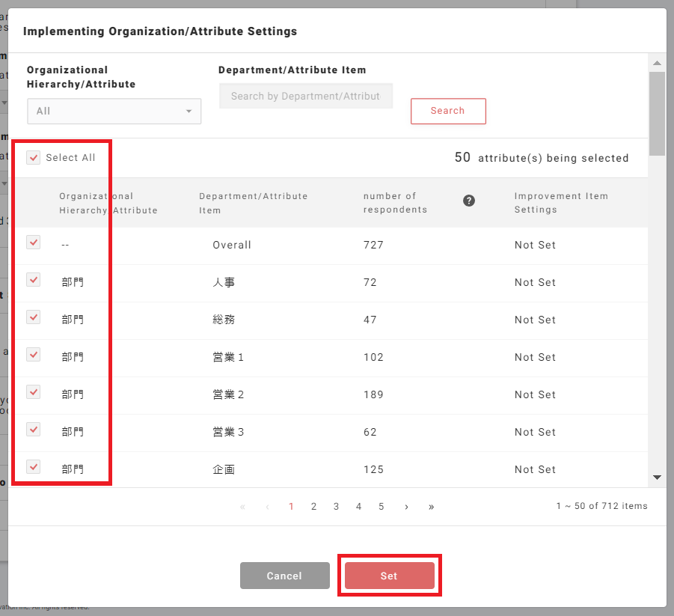Screen dimensions: 674x616
Task: Focus the Department/Attribute search field
Action: tap(305, 96)
